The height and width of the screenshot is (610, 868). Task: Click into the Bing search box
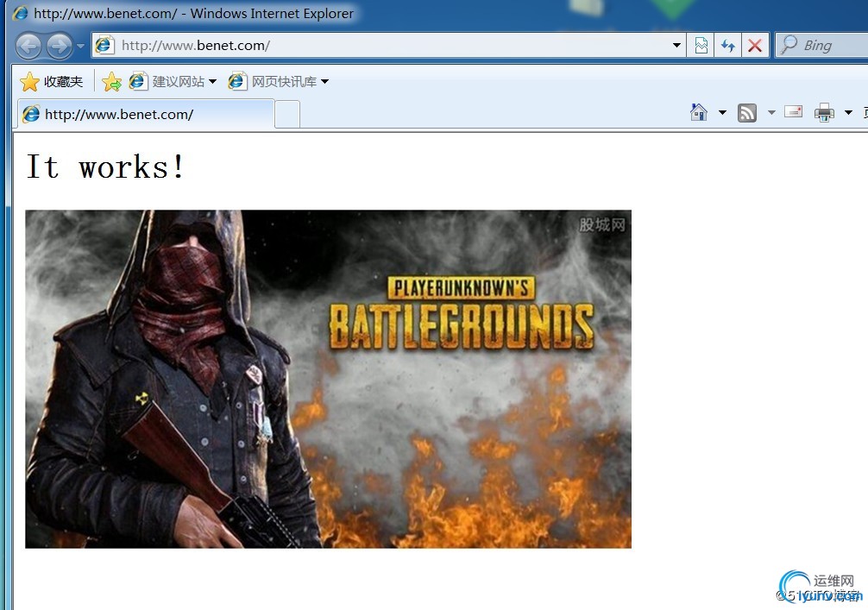click(x=821, y=46)
